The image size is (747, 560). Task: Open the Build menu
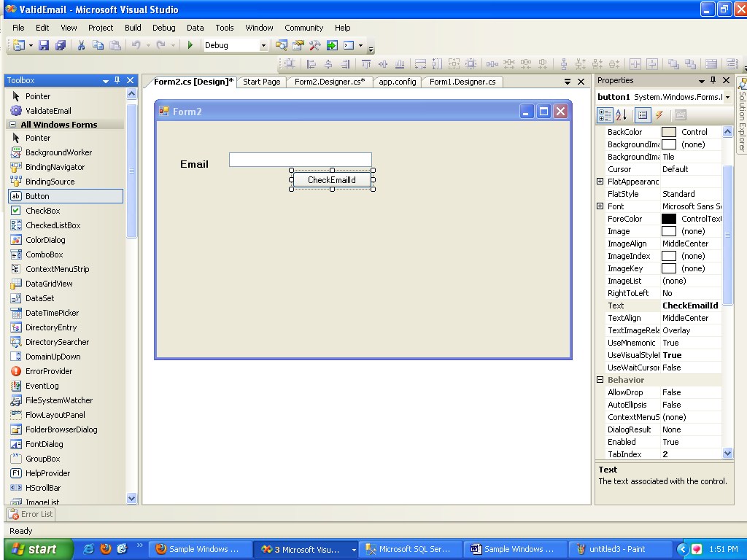pos(133,28)
